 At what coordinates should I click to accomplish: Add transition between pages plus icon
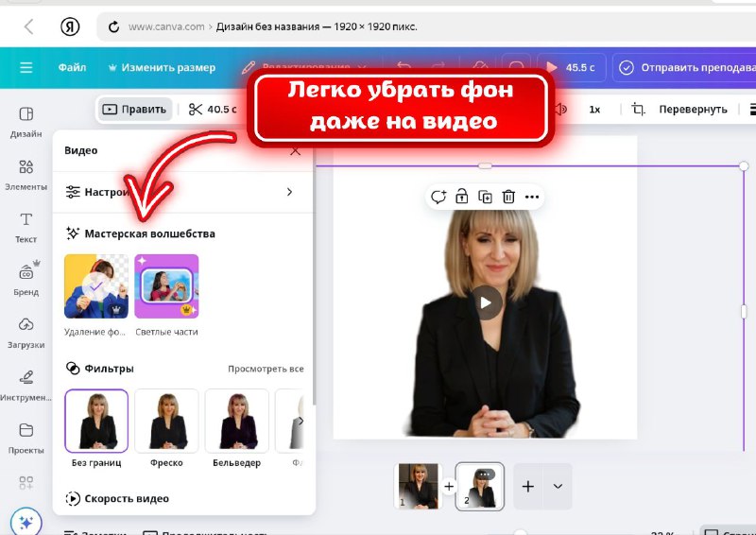click(x=449, y=486)
